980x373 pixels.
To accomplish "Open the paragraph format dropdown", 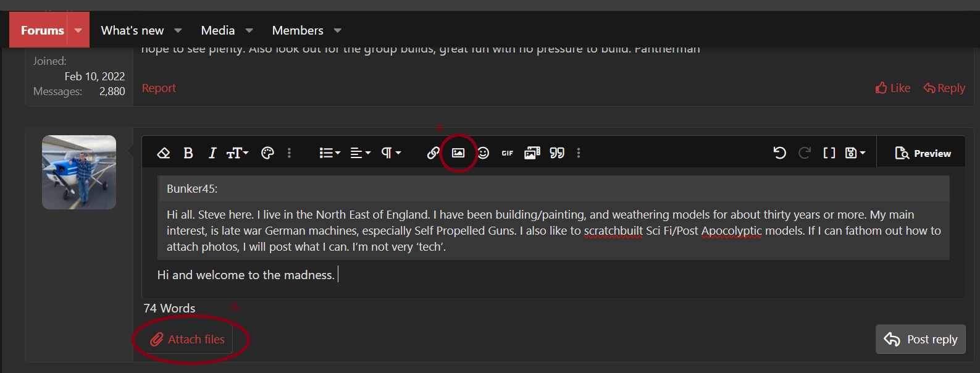I will (x=391, y=153).
